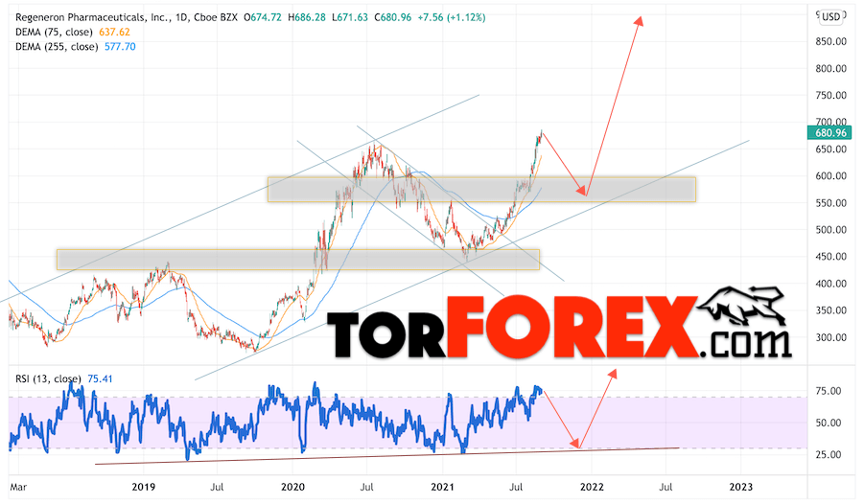Screen dimensions: 864x504
Task: Click the +7.56 (+1.12%) change value
Action: point(452,17)
